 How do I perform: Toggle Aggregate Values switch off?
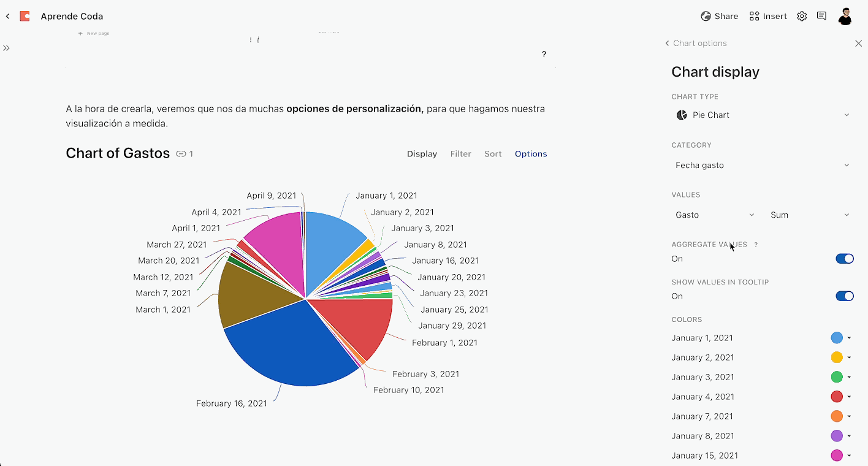pos(845,259)
